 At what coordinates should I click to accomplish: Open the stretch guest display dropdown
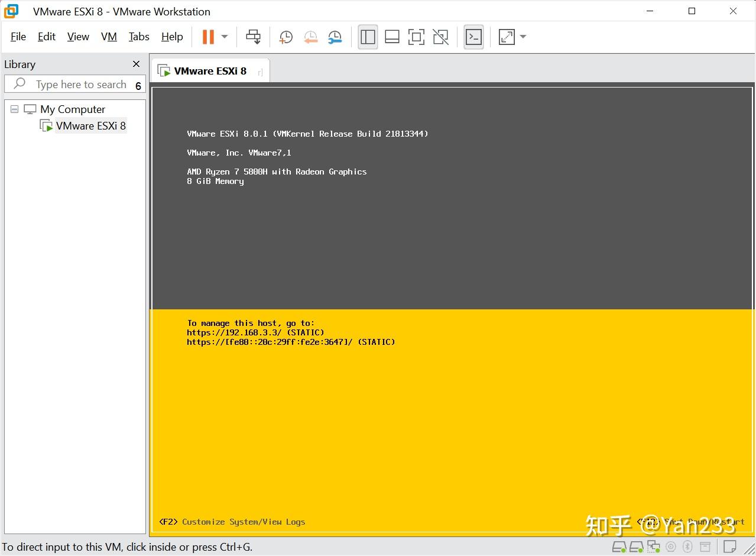coord(522,37)
